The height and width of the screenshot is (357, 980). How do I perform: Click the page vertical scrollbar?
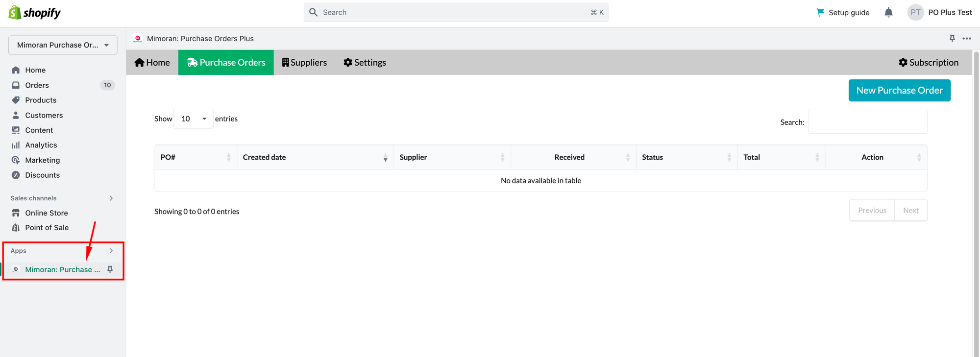pos(976,203)
